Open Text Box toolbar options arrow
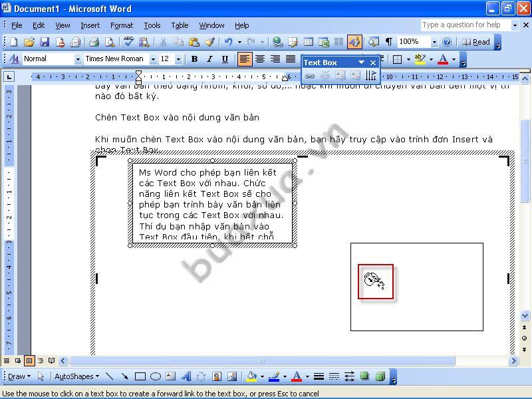The width and height of the screenshot is (532, 399). [x=361, y=63]
